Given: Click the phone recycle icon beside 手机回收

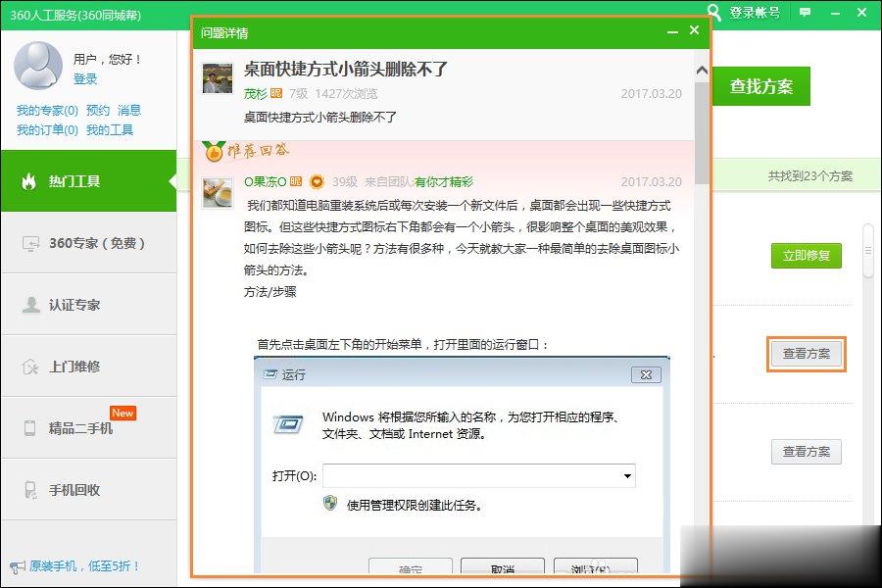Looking at the screenshot, I should (x=30, y=490).
